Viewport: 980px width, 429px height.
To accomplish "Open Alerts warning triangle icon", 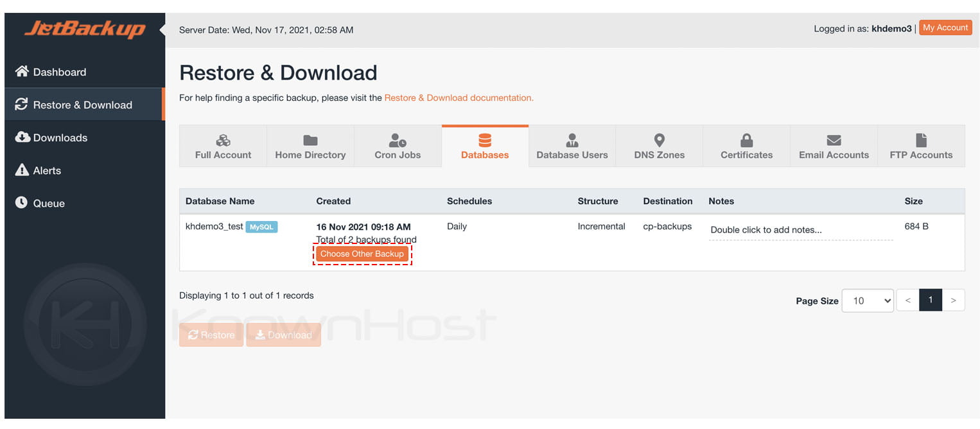I will pos(22,170).
